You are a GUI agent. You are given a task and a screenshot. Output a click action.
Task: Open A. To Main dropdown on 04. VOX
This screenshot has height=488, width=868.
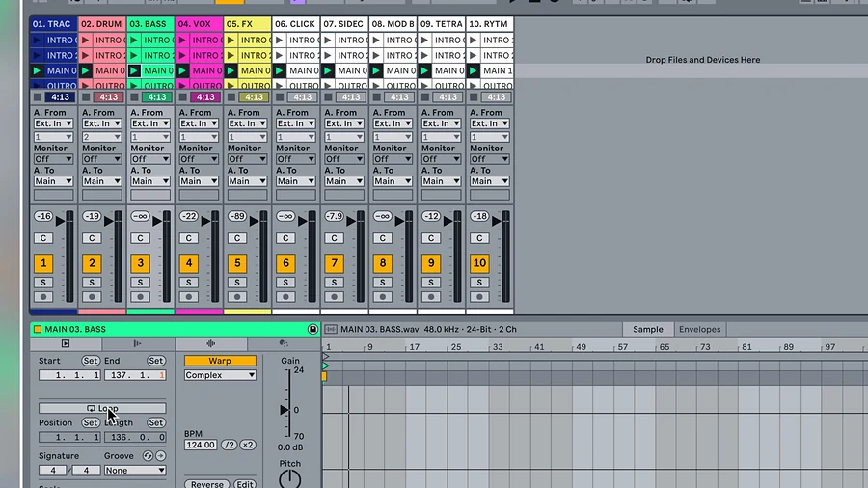(199, 181)
